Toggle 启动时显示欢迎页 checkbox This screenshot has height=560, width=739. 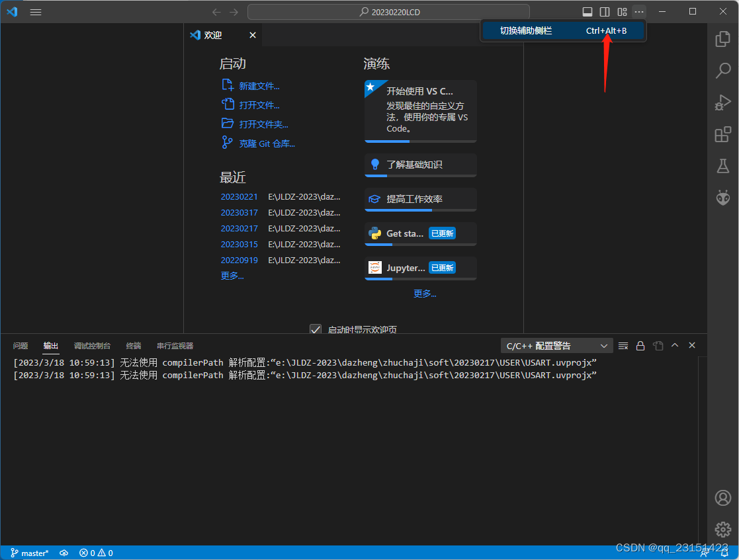point(316,329)
